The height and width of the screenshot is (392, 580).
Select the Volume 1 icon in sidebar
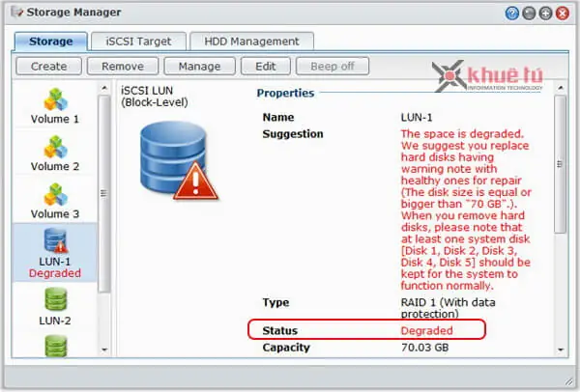[55, 98]
